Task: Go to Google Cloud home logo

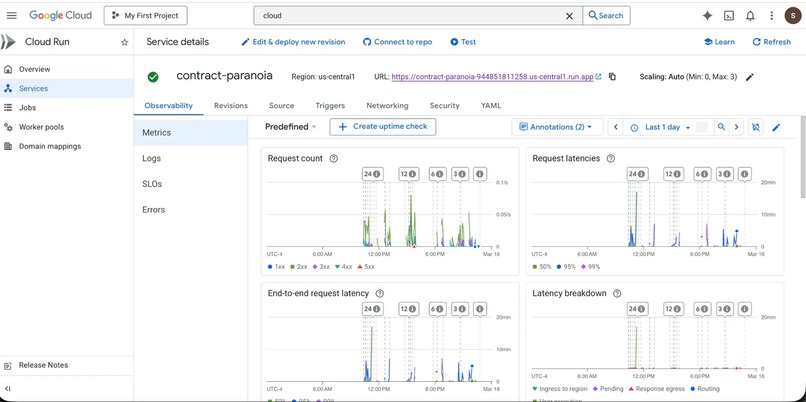Action: tap(60, 15)
